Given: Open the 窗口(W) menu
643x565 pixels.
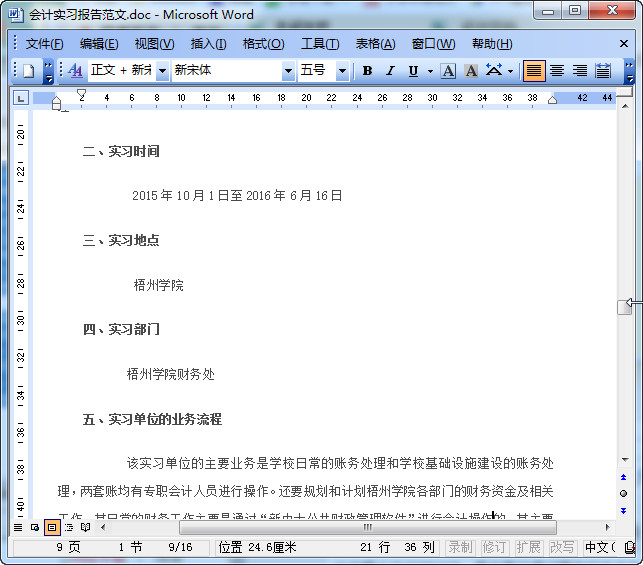Looking at the screenshot, I should tap(433, 44).
